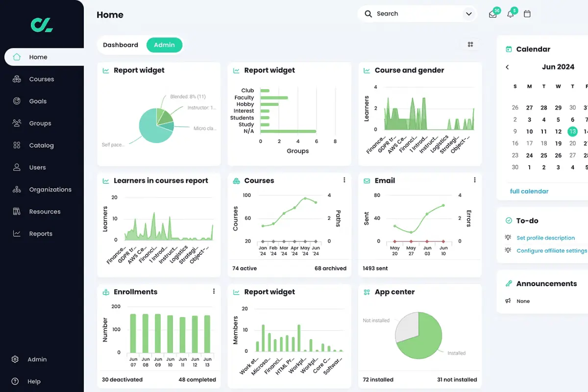This screenshot has width=588, height=392.
Task: Click the 72 installed apps count
Action: (x=379, y=379)
